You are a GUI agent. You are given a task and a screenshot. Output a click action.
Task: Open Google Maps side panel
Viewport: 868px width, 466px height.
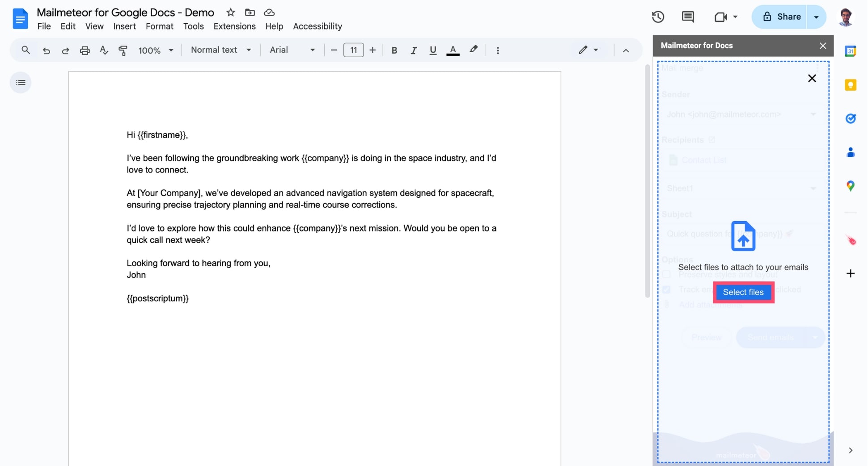coord(850,186)
